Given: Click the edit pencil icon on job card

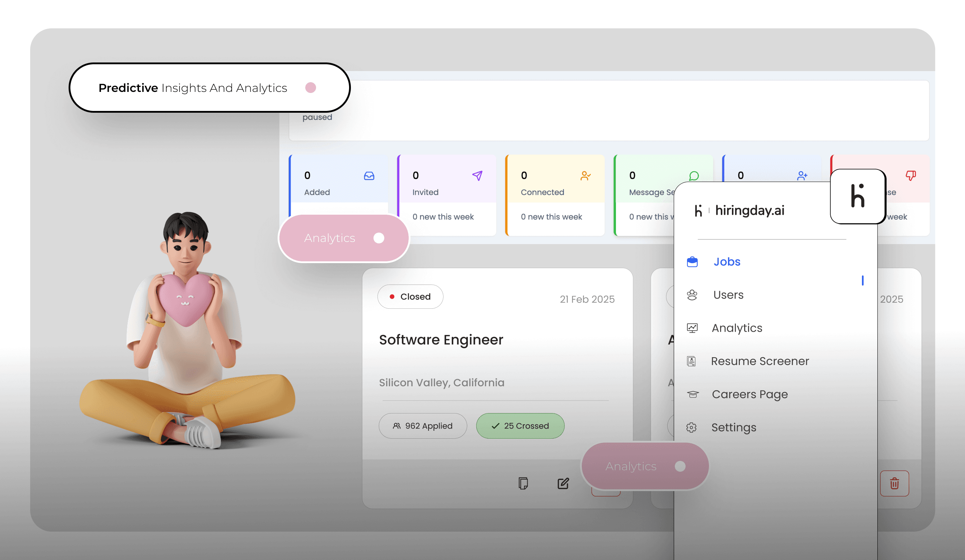Looking at the screenshot, I should pos(563,483).
